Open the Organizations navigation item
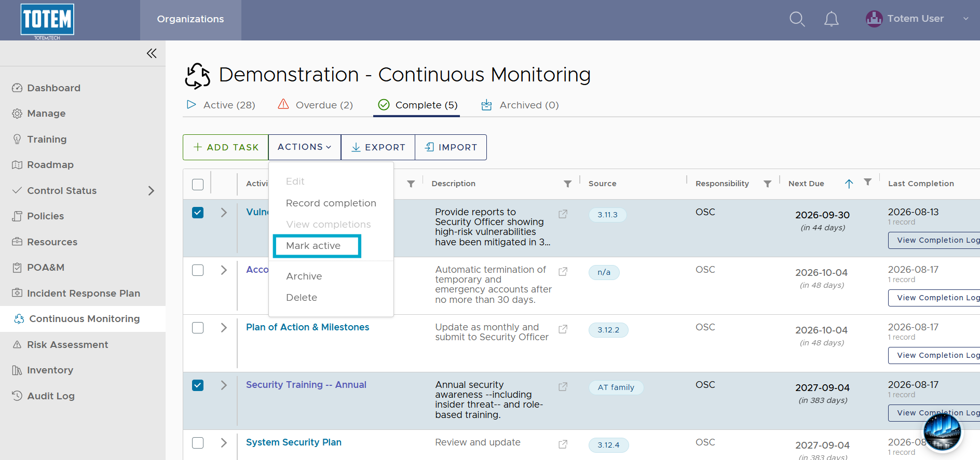 pos(190,19)
